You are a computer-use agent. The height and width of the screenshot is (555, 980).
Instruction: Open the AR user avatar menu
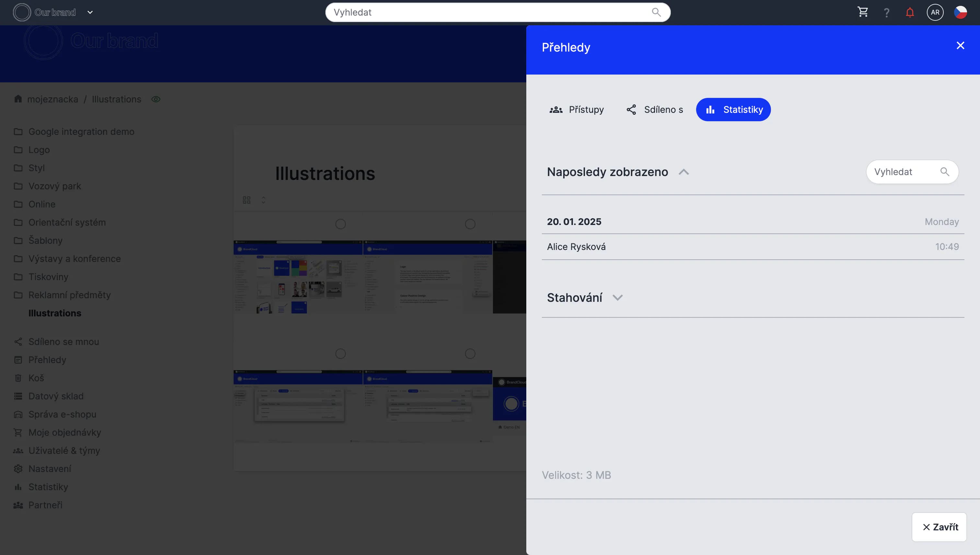935,12
